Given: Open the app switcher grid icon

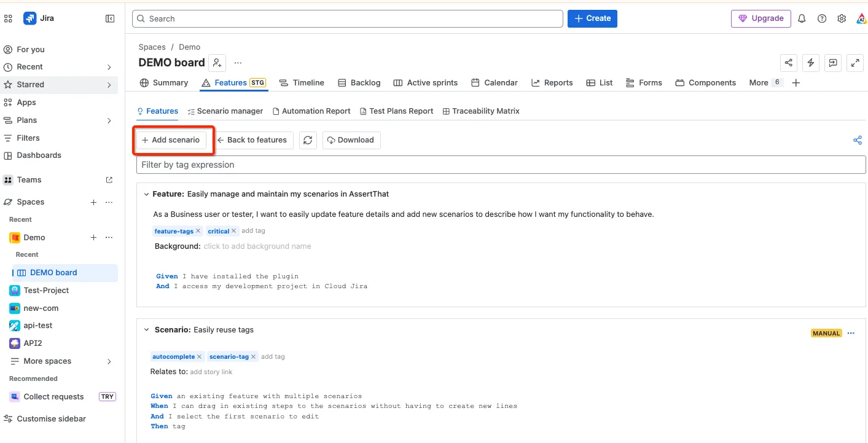Looking at the screenshot, I should tap(8, 18).
